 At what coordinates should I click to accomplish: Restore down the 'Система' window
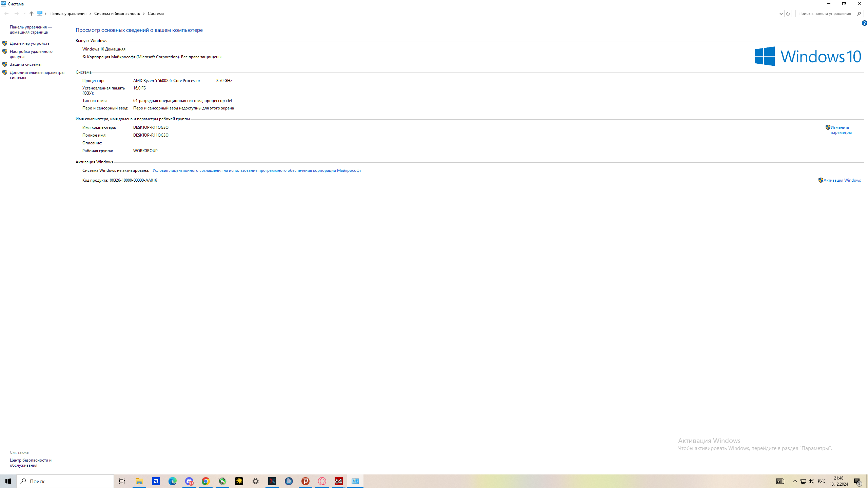pos(844,4)
